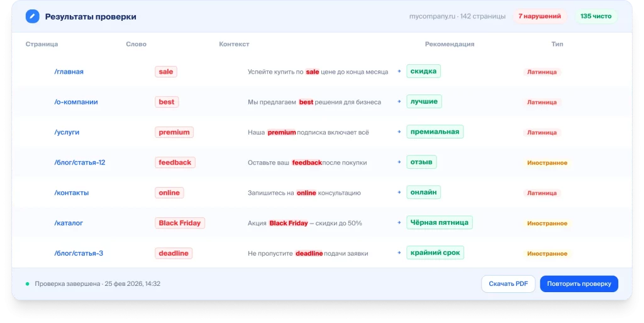644x323 pixels.
Task: Open the /главная page link
Action: [69, 72]
